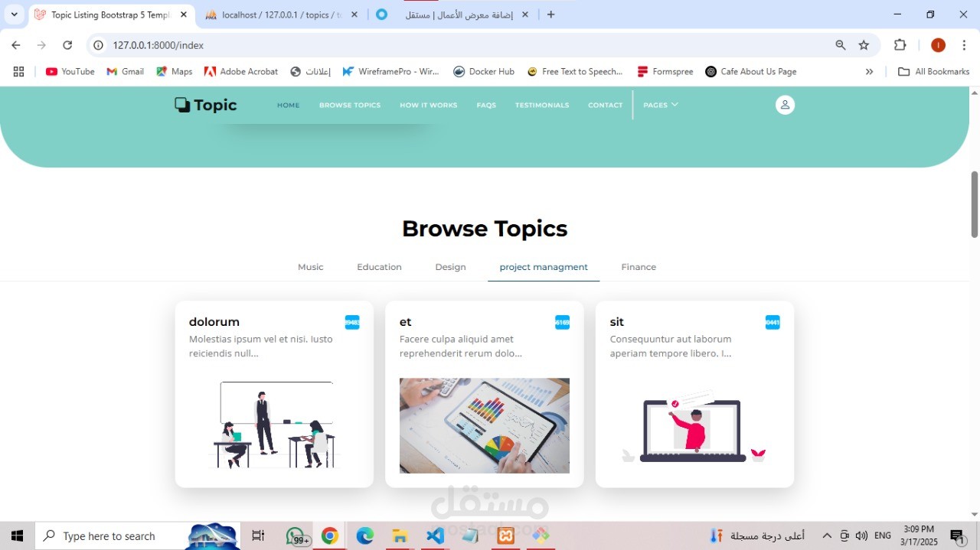
Task: Click the Windows taskbar search box
Action: pyautogui.click(x=138, y=535)
